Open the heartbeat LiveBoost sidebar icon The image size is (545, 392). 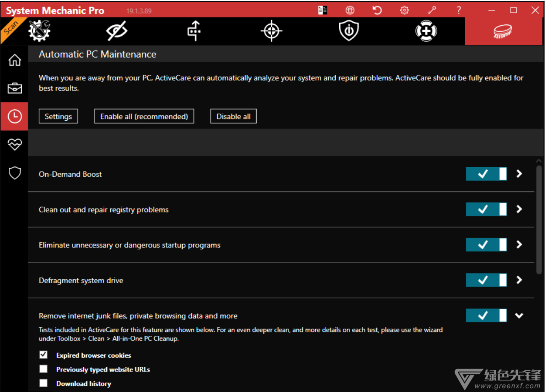14,145
